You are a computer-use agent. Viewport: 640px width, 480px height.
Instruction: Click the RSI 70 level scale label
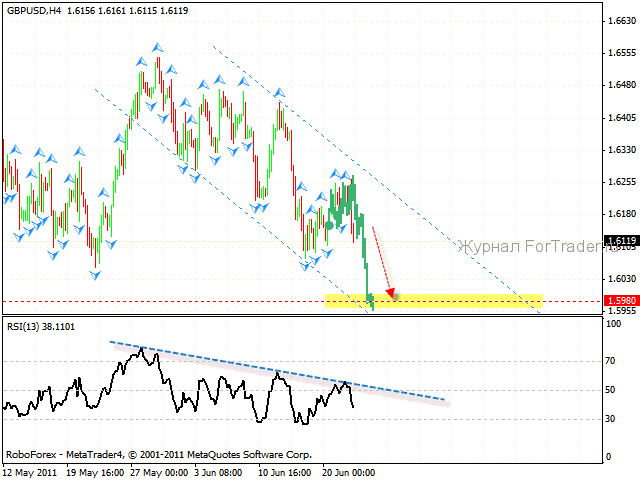tap(610, 361)
